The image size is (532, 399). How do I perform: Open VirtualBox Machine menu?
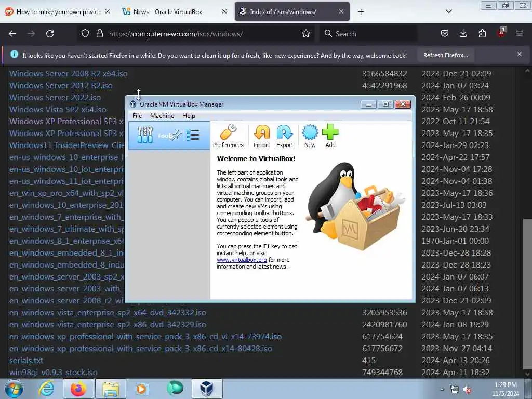(x=162, y=116)
